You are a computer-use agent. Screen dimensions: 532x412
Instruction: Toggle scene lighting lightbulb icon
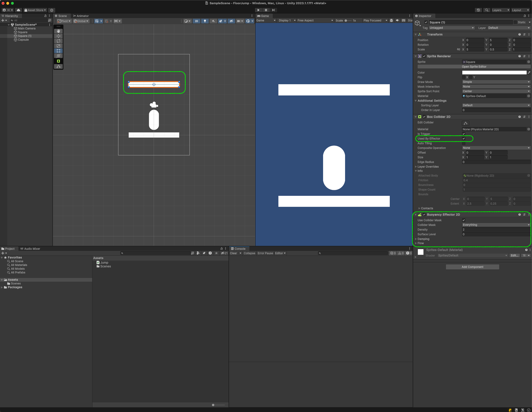click(x=205, y=21)
